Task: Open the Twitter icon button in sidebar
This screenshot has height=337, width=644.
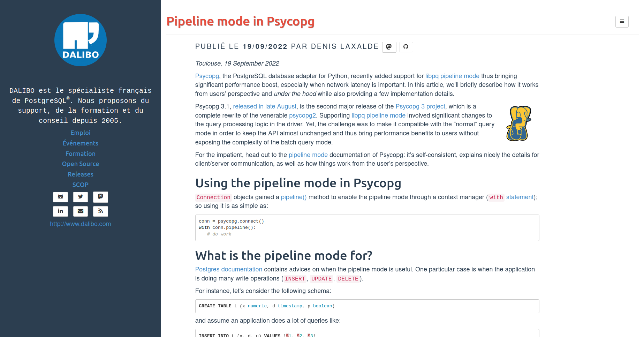Action: coord(81,197)
